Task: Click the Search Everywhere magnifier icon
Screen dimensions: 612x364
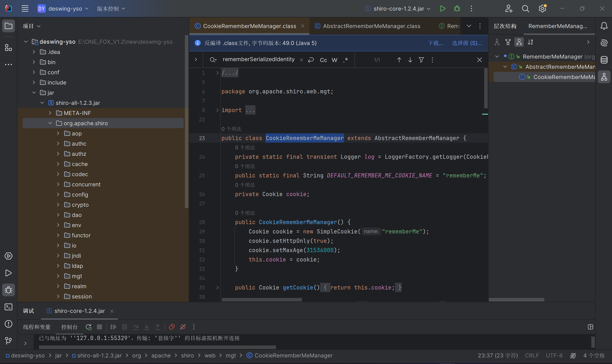Action: coord(525,8)
